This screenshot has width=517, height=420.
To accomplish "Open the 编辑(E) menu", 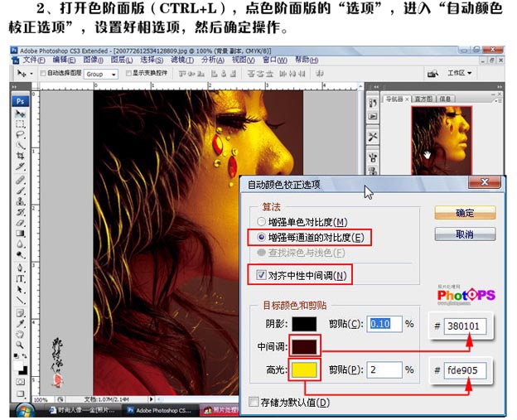I will [x=64, y=60].
